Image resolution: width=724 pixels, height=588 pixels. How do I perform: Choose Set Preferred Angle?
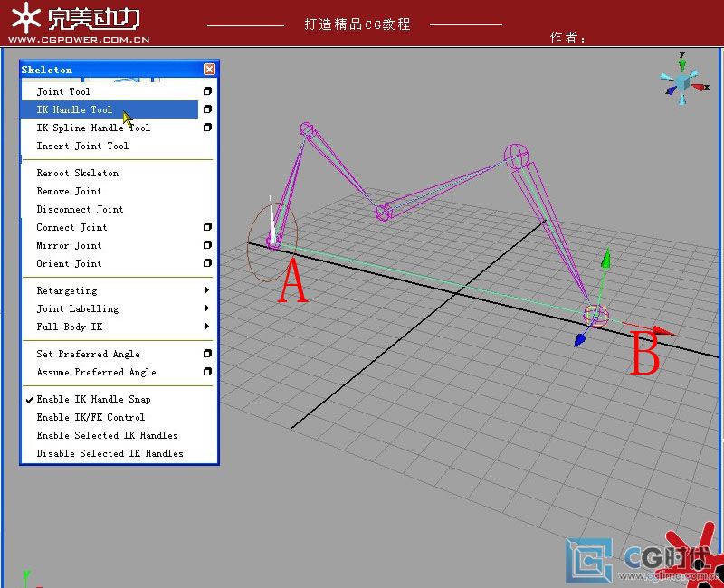click(x=88, y=354)
